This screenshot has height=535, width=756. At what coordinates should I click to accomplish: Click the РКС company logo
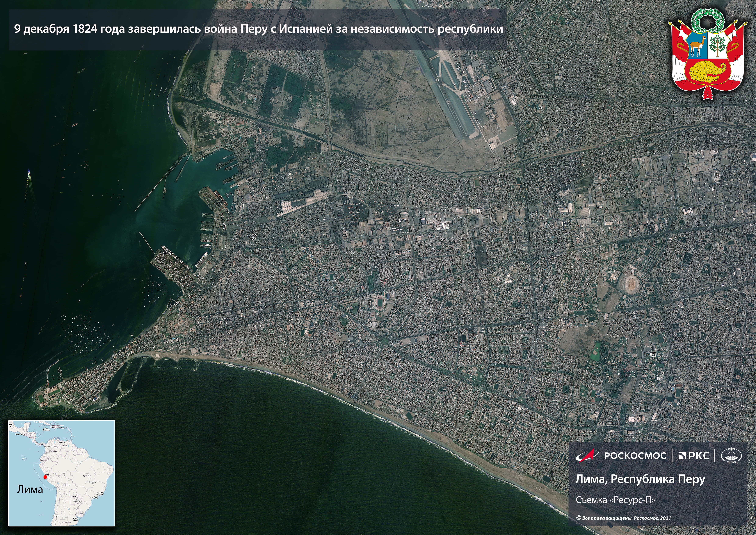pyautogui.click(x=694, y=456)
